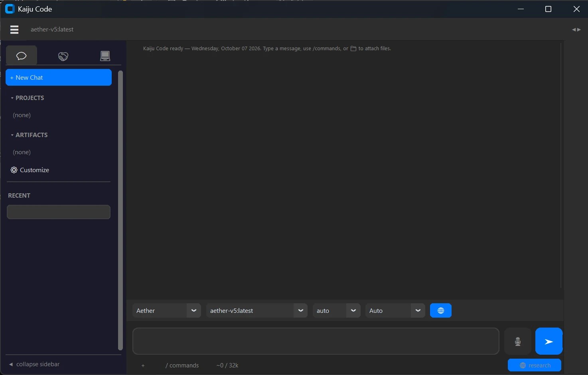This screenshot has height=375, width=588.
Task: Click the chat area vertical scrollbar
Action: click(x=561, y=165)
